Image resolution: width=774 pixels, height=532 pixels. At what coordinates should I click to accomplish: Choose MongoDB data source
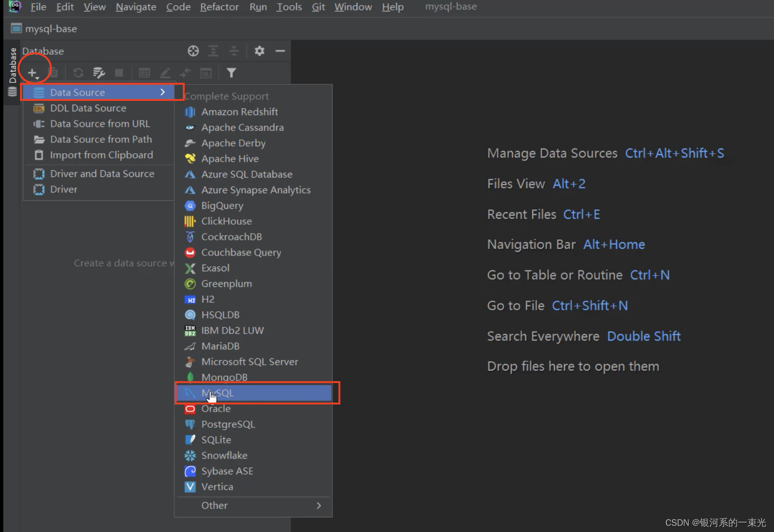point(254,377)
